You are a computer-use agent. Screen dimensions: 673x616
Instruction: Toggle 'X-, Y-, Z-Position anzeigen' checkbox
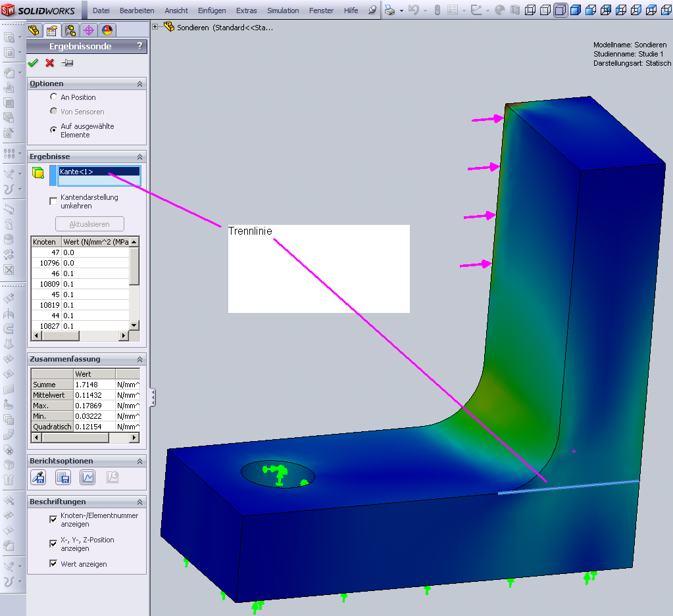(x=54, y=544)
